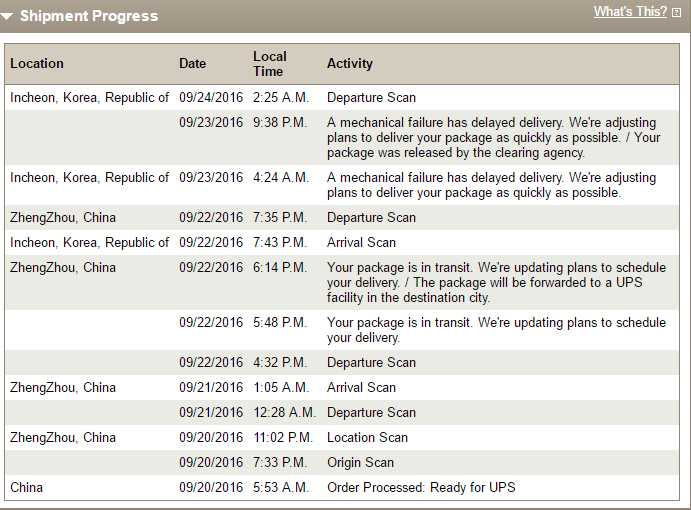Image resolution: width=691 pixels, height=510 pixels.
Task: Click the Location Scan activity entry
Action: (368, 437)
